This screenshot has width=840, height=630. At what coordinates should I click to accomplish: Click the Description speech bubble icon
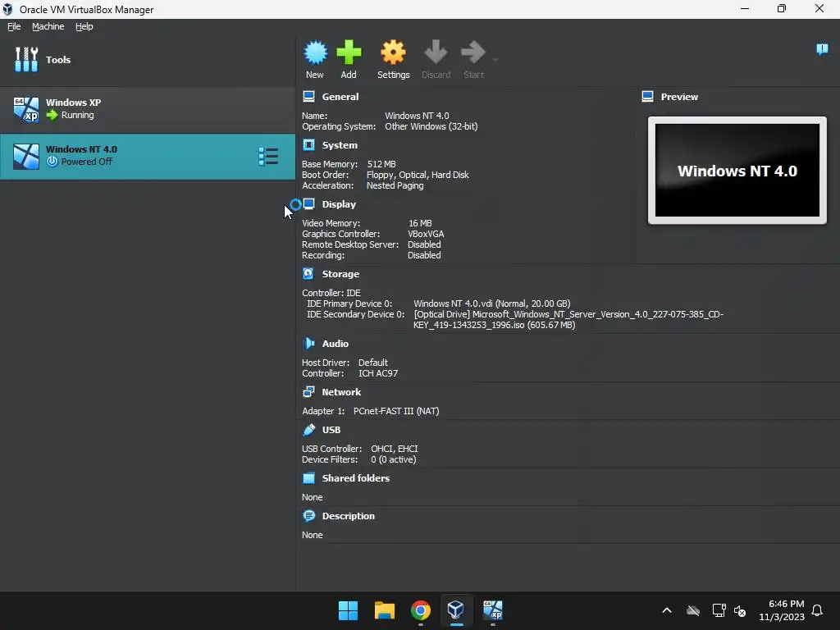click(x=308, y=516)
